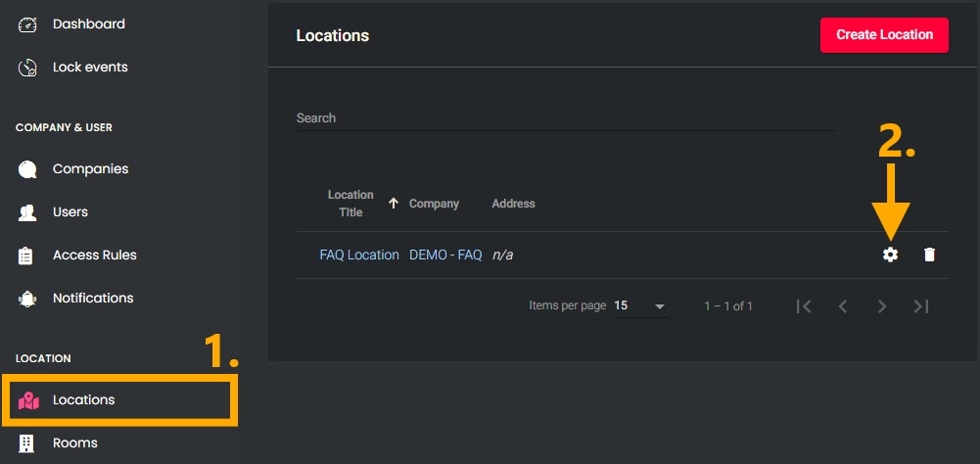Image resolution: width=980 pixels, height=464 pixels.
Task: Click the Search input field
Action: tap(565, 118)
